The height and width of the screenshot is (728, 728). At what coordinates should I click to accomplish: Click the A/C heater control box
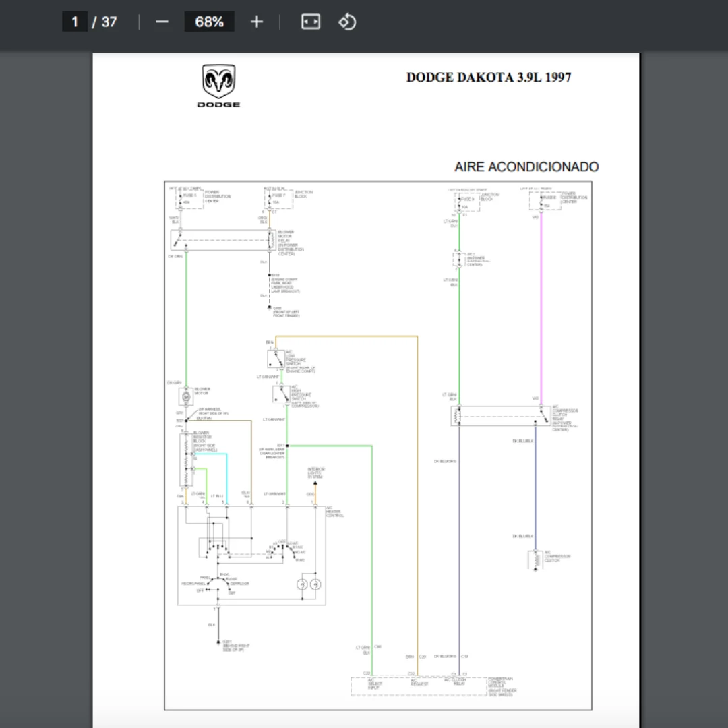click(x=251, y=555)
